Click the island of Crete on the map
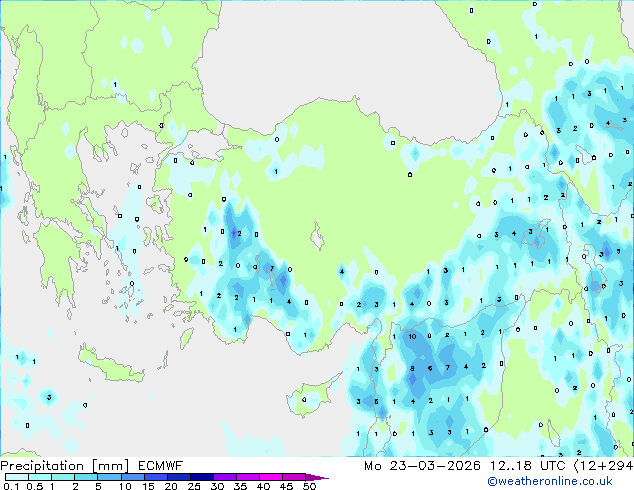The image size is (634, 490). point(111,364)
